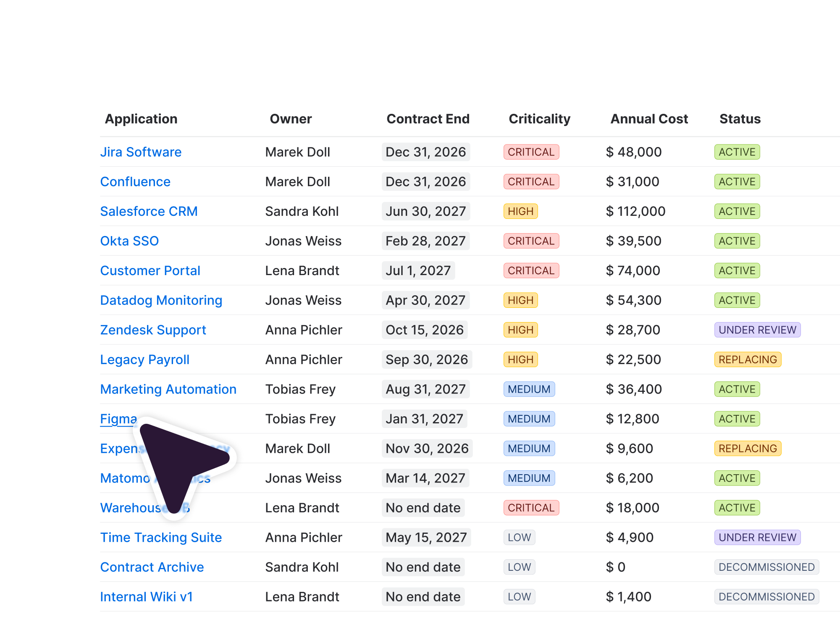Click DECOMMISSIONED status for Internal Wiki v1
840x630 pixels.
point(767,597)
